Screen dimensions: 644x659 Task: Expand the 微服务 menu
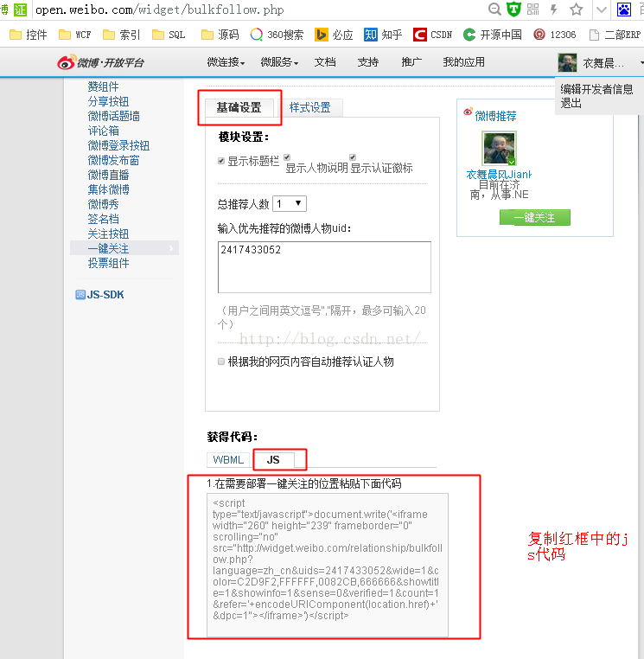pyautogui.click(x=279, y=62)
